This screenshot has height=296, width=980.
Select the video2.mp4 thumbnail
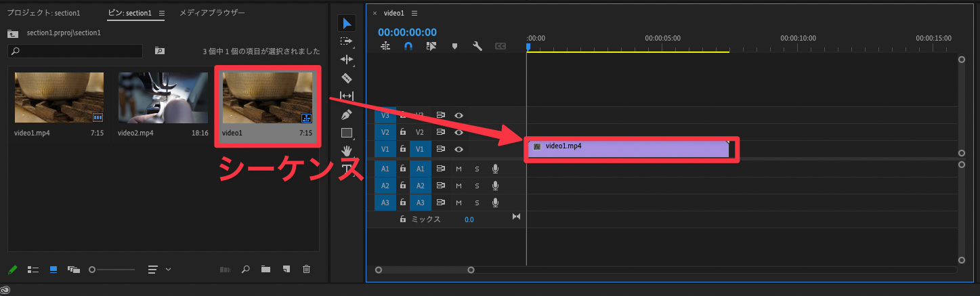coord(163,98)
